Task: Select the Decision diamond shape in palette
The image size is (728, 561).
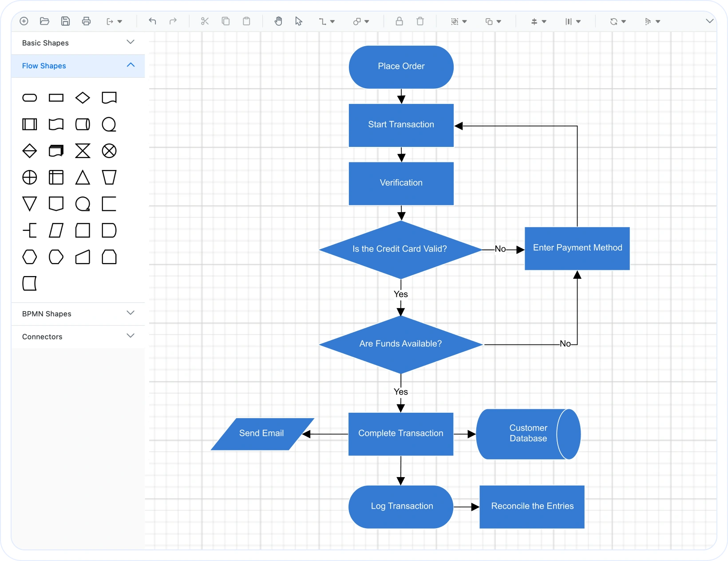Action: [x=83, y=98]
